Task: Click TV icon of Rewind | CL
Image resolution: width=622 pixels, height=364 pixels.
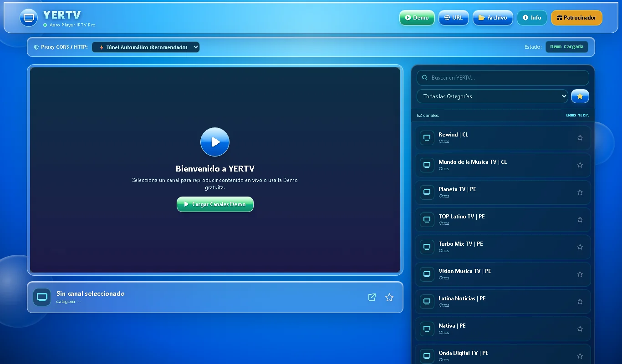Action: [427, 138]
